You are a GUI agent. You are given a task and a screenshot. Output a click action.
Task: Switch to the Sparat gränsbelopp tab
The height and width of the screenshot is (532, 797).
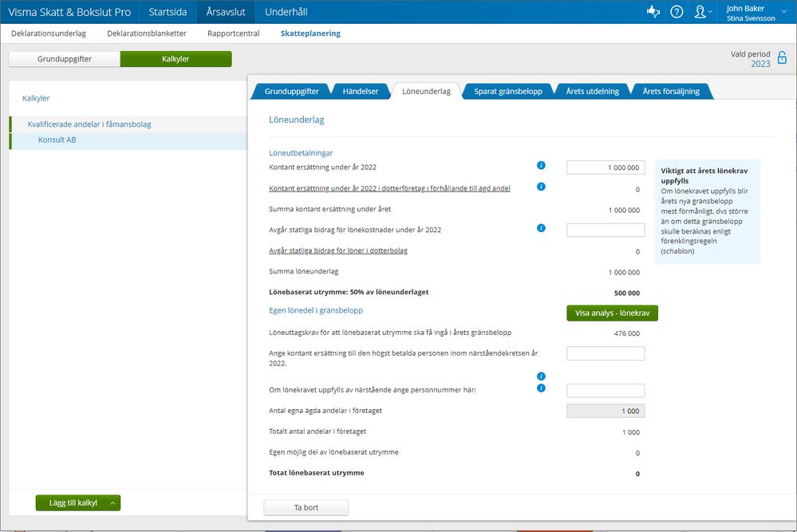507,91
